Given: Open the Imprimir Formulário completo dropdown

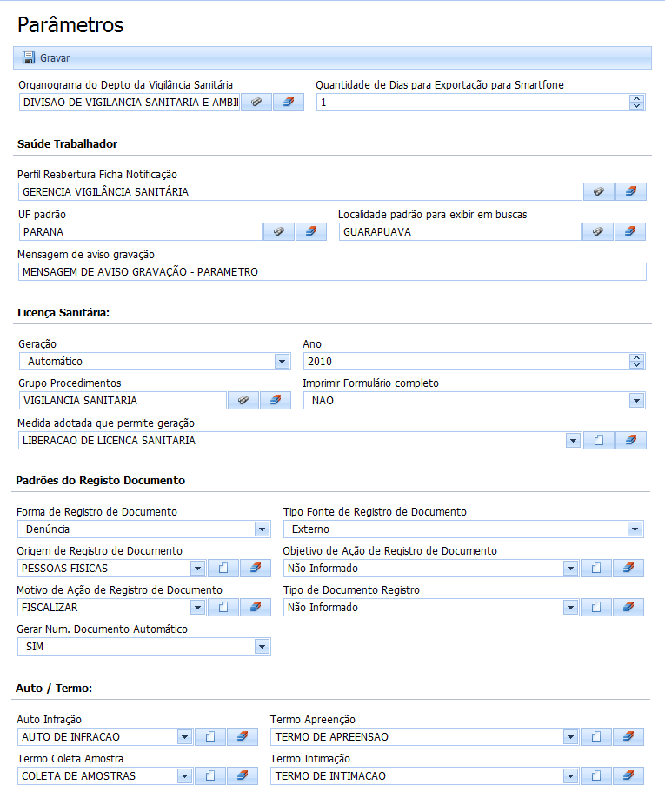Looking at the screenshot, I should (x=636, y=400).
